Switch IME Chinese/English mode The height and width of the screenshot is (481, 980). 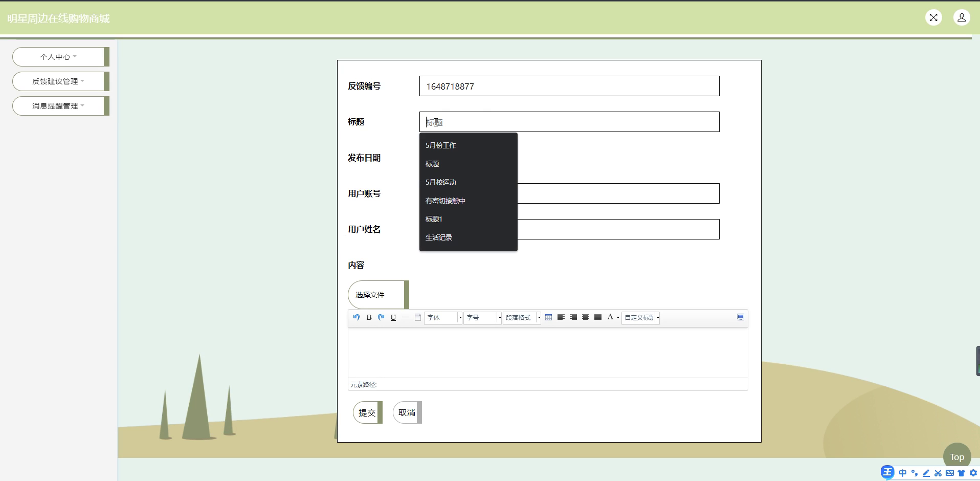click(903, 473)
